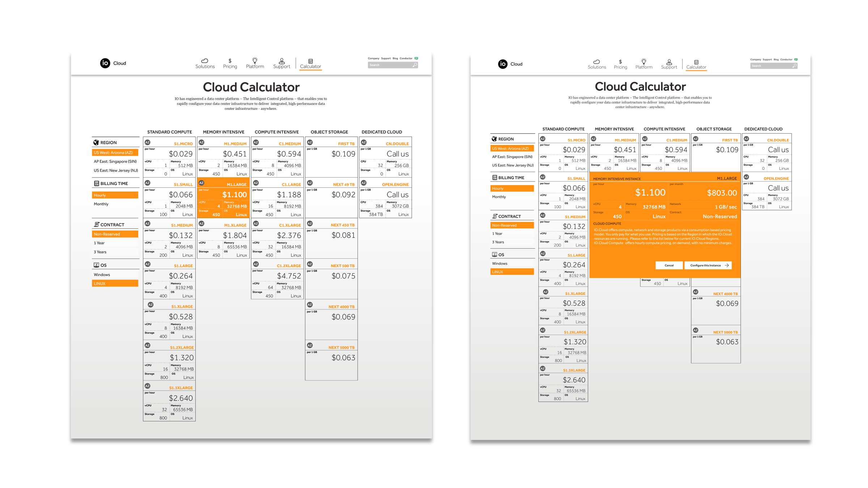
Task: Open Calculator icon in left mockup nav
Action: coord(310,61)
